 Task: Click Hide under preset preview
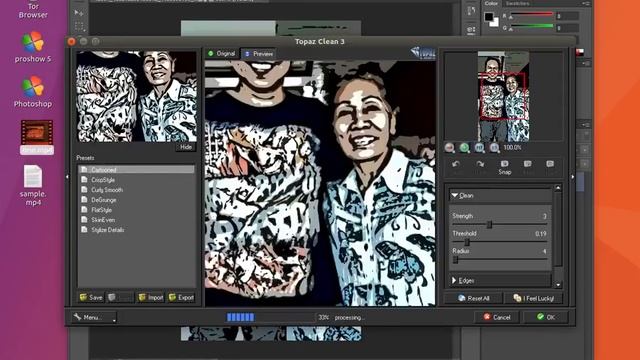pyautogui.click(x=186, y=147)
